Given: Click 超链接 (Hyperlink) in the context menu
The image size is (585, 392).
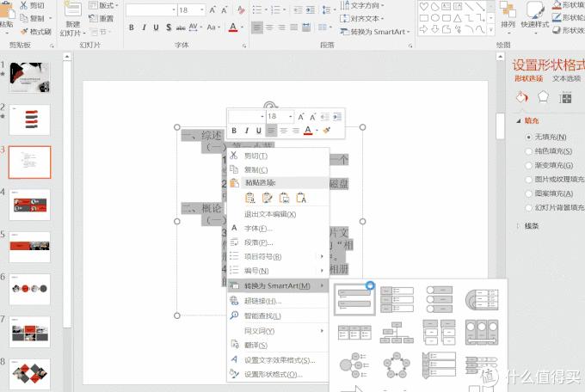Looking at the screenshot, I should [x=262, y=301].
